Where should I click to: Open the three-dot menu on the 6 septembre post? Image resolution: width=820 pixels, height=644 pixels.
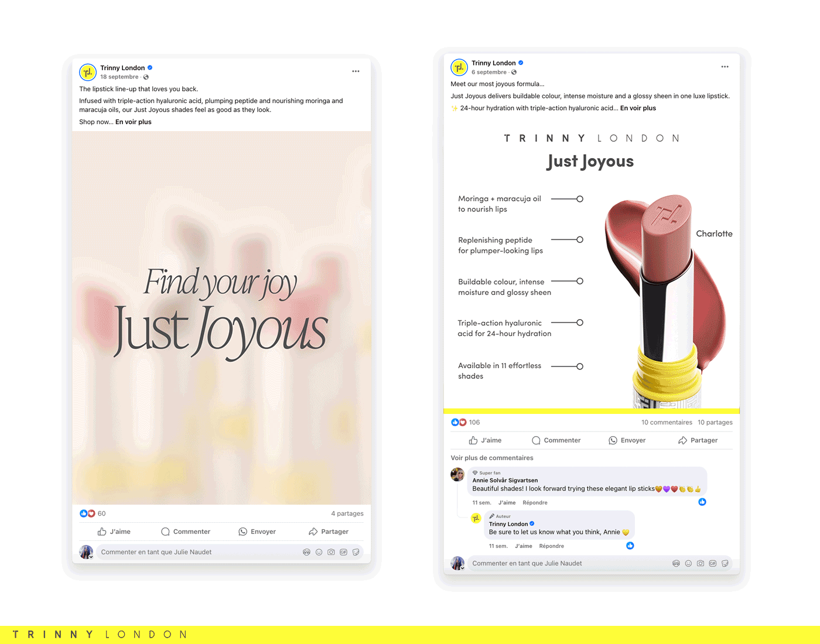tap(725, 67)
